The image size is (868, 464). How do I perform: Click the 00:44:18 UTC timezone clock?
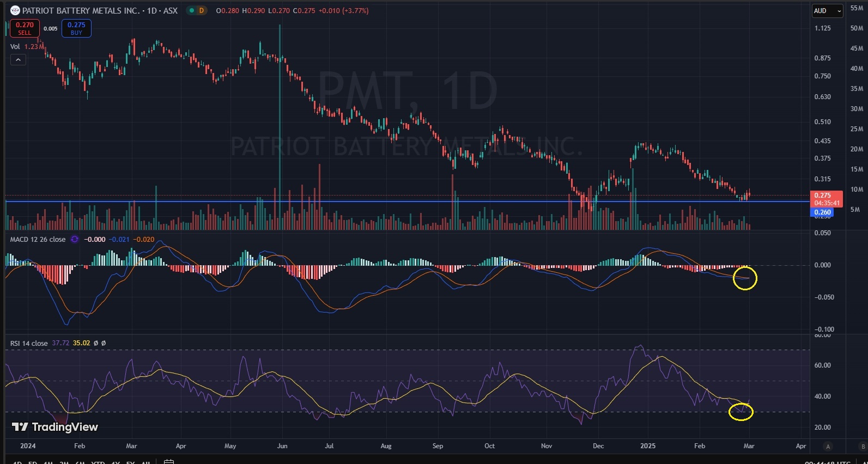pyautogui.click(x=827, y=462)
